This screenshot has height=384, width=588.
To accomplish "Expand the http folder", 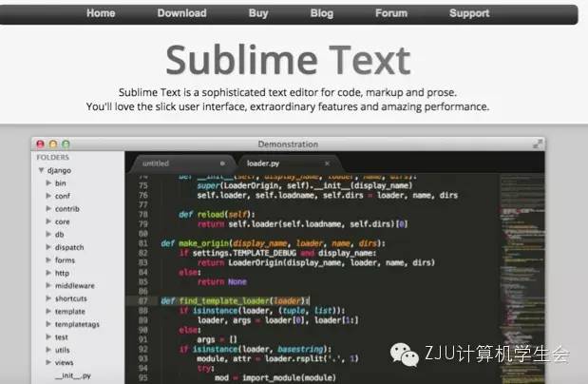I will point(48,273).
